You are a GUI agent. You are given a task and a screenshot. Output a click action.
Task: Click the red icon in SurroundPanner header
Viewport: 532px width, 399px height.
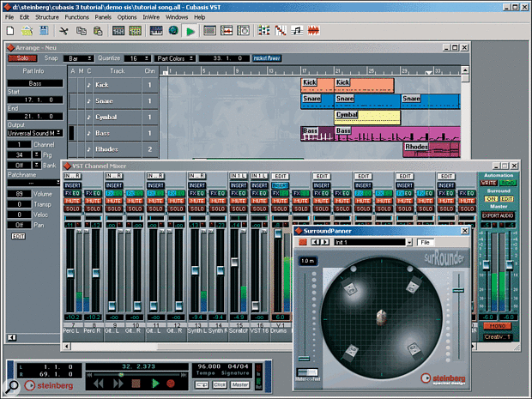tap(303, 242)
